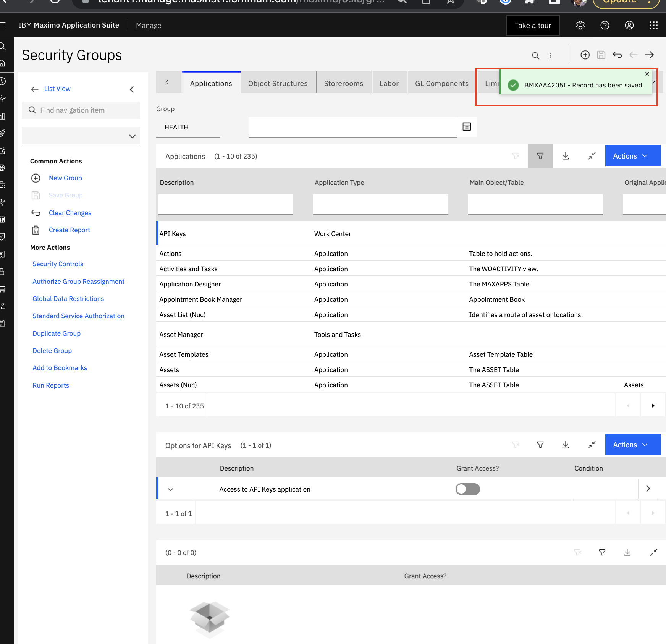The height and width of the screenshot is (644, 666).
Task: Click the save disk toolbar icon
Action: coord(601,55)
